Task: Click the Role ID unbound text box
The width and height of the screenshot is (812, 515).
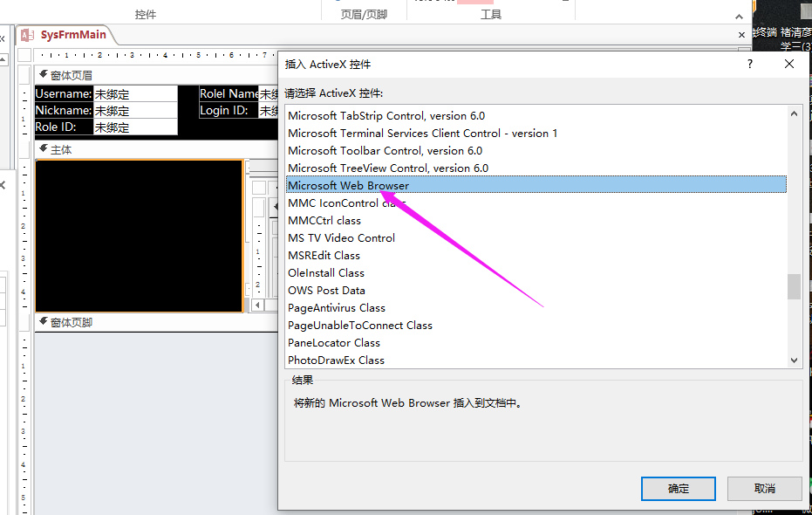Action: point(135,127)
